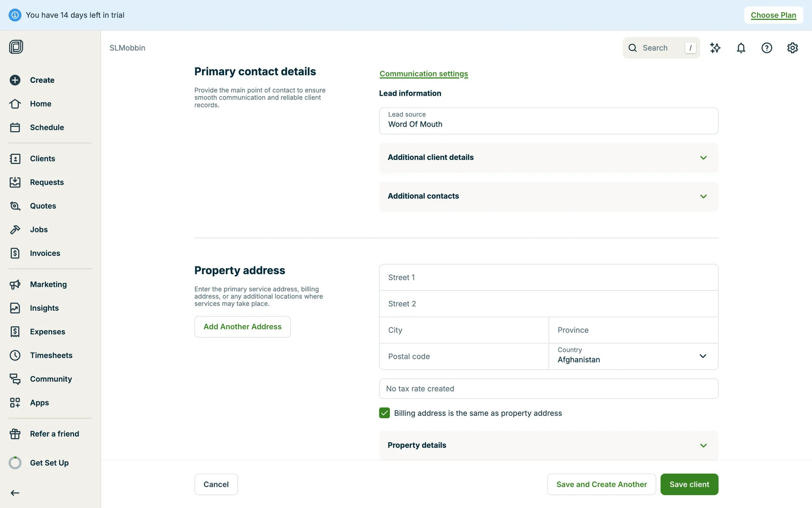Open the AI sparkle assistant icon
The image size is (812, 508).
715,48
